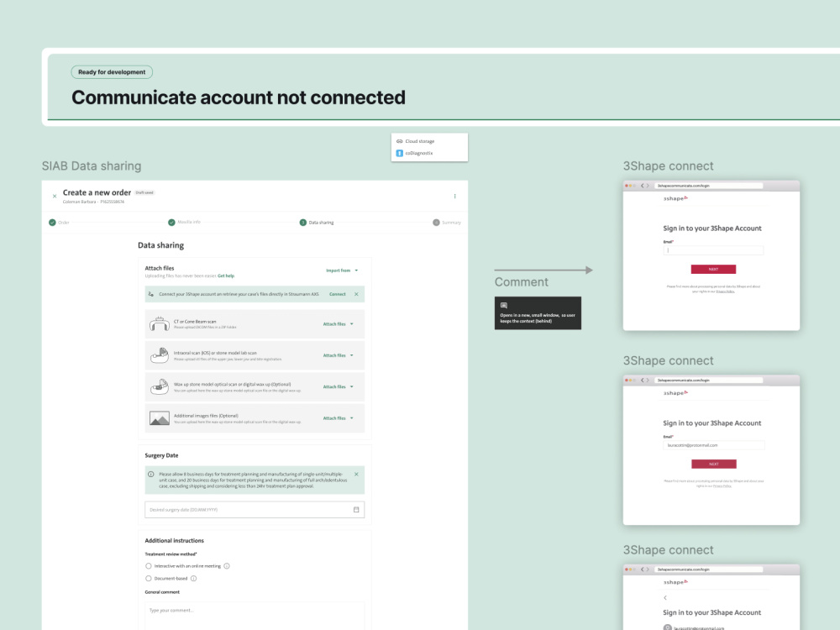This screenshot has height=630, width=840.
Task: Open the calendar picker icon
Action: [x=356, y=510]
